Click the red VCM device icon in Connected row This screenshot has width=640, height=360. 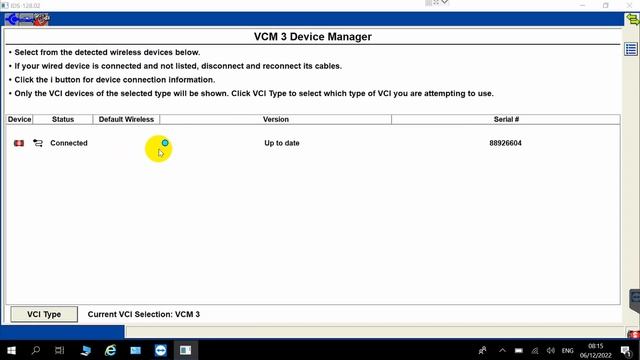19,143
